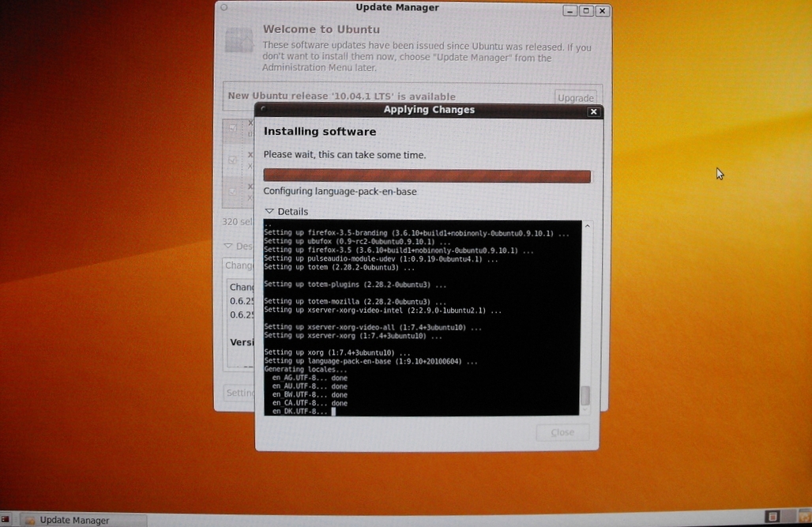Toggle the second update checkbox in list
Screen dimensions: 812x527
click(x=233, y=160)
